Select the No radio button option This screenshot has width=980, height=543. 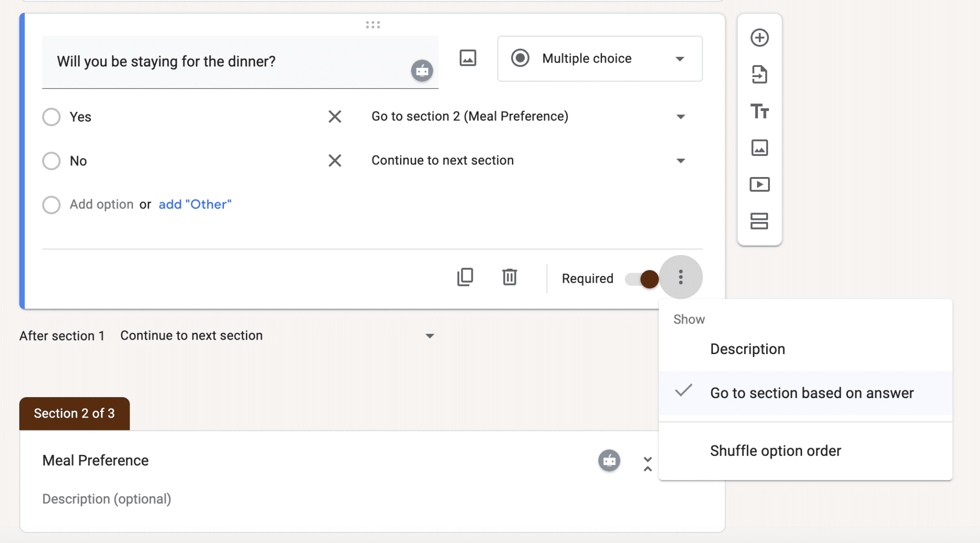pyautogui.click(x=51, y=160)
